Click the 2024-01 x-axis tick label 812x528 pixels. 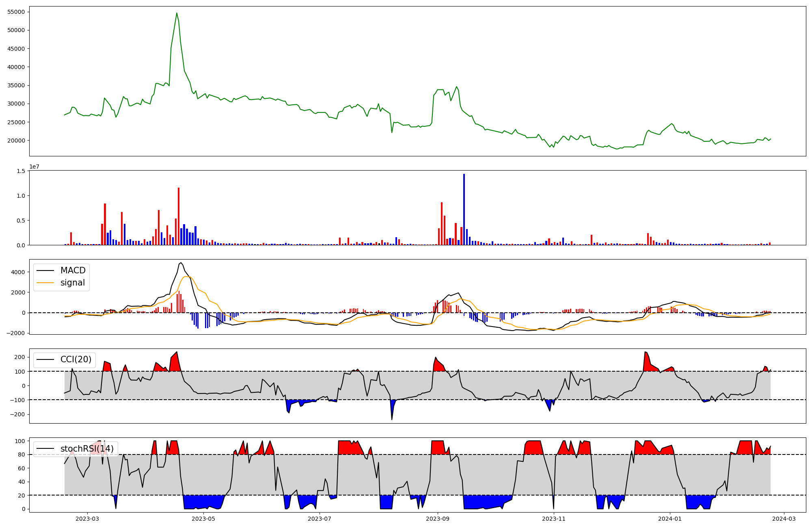[669, 519]
